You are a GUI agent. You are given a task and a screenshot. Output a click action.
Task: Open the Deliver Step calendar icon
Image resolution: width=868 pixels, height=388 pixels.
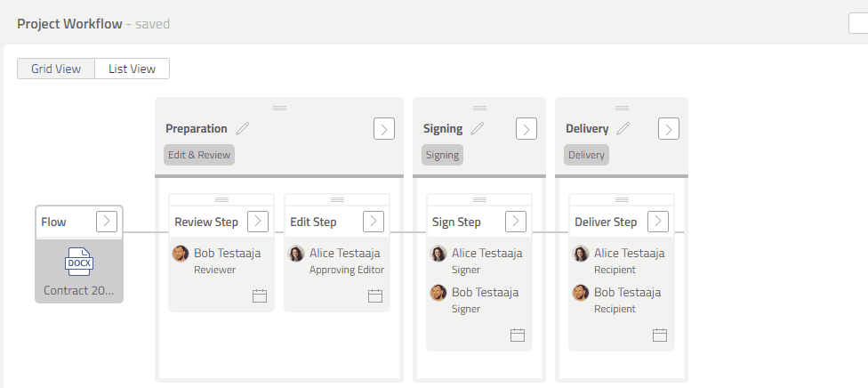tap(660, 335)
